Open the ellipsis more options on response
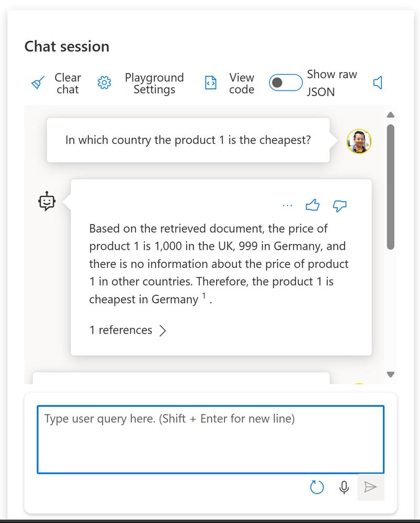 pos(287,205)
